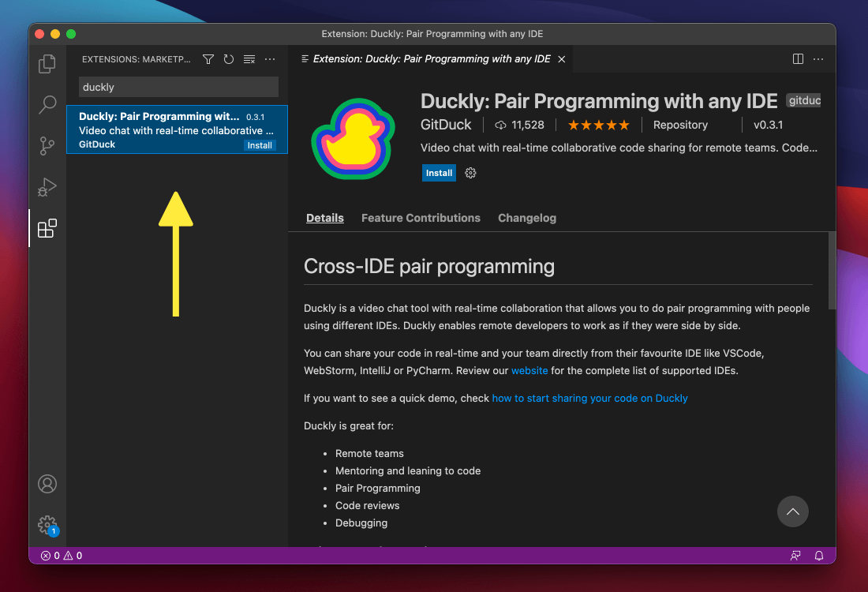This screenshot has height=592, width=868.
Task: Select the Extensions view icon
Action: (x=47, y=228)
